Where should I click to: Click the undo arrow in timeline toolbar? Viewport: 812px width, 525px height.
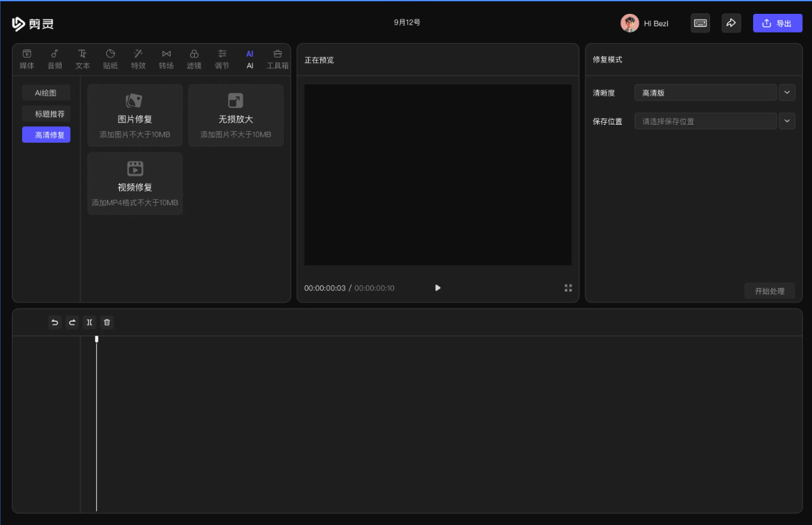(x=55, y=322)
